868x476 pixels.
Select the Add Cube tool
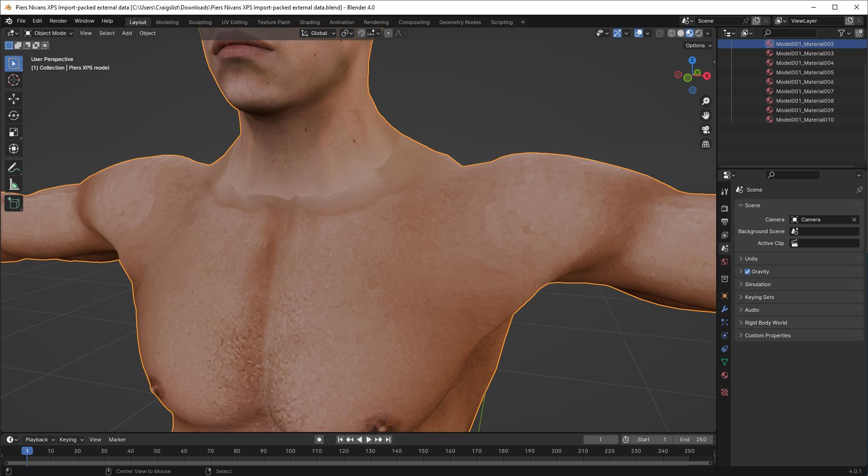click(x=14, y=203)
